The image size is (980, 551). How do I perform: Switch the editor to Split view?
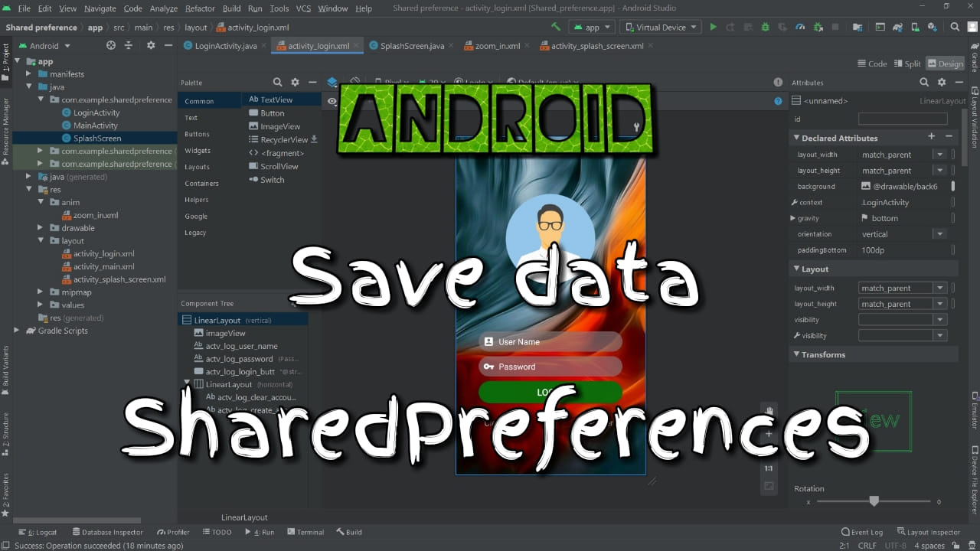pos(906,64)
